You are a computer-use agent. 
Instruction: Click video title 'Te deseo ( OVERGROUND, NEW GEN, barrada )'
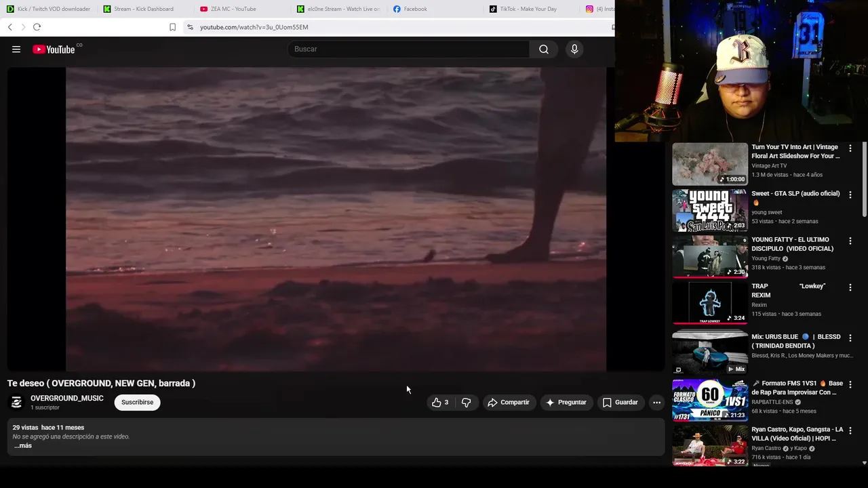click(x=101, y=384)
